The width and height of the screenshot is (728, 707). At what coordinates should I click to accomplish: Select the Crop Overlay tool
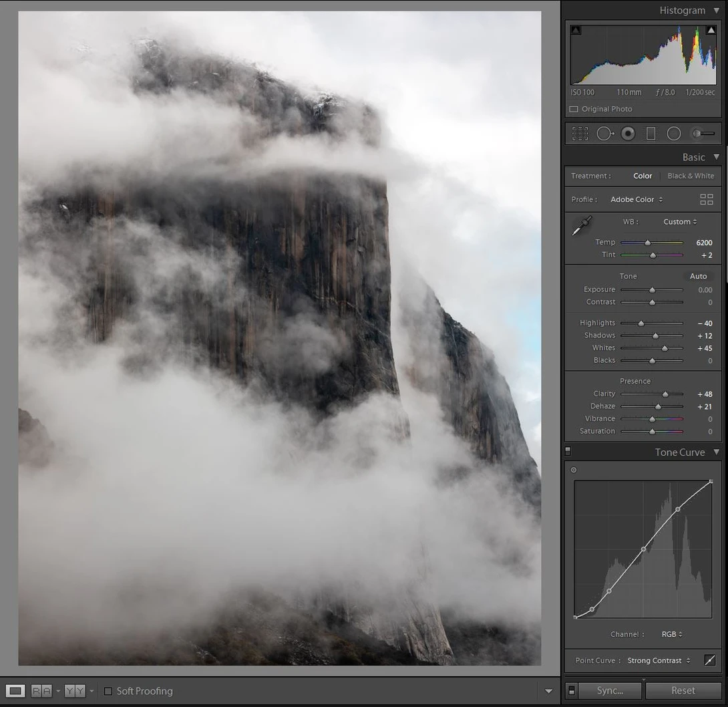click(x=580, y=134)
